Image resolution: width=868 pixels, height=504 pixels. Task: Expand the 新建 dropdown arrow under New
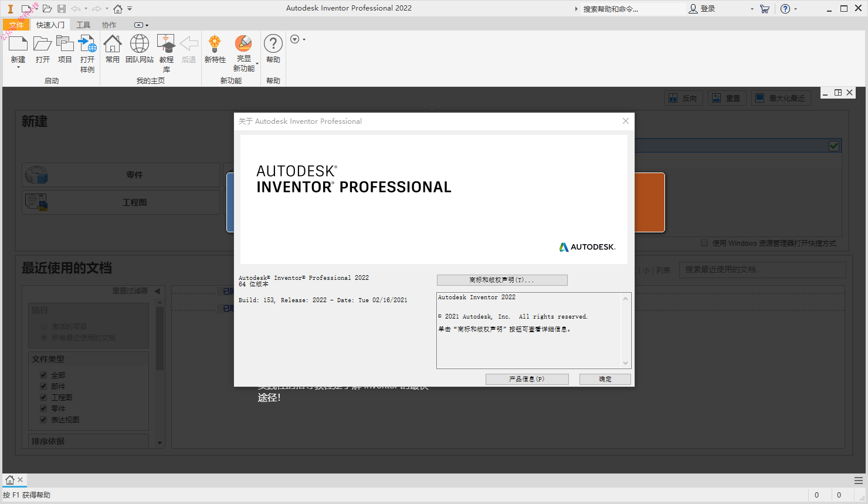coord(18,67)
